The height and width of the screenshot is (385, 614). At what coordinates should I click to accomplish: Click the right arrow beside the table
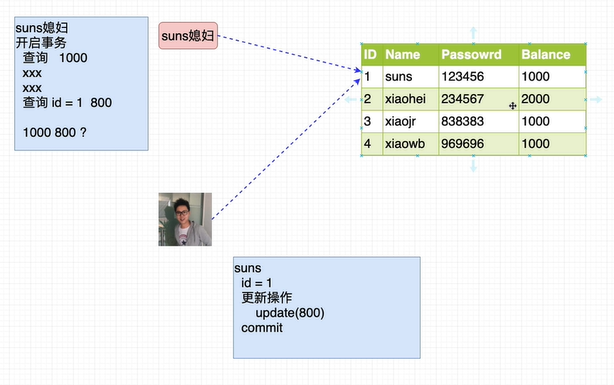tap(596, 99)
